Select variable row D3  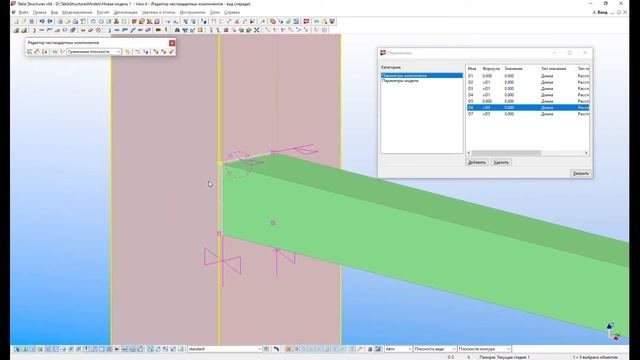pos(528,89)
